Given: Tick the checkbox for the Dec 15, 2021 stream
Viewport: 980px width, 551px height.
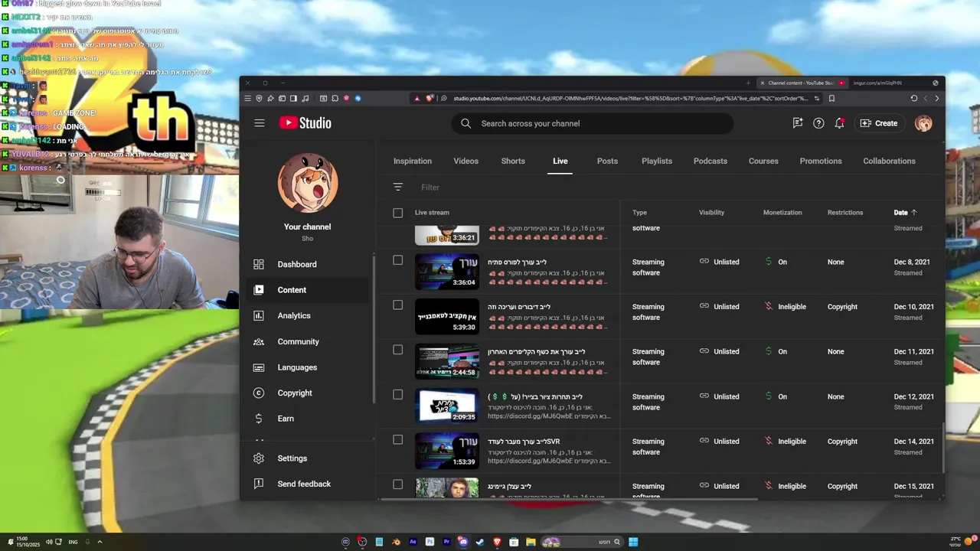Looking at the screenshot, I should coord(397,484).
